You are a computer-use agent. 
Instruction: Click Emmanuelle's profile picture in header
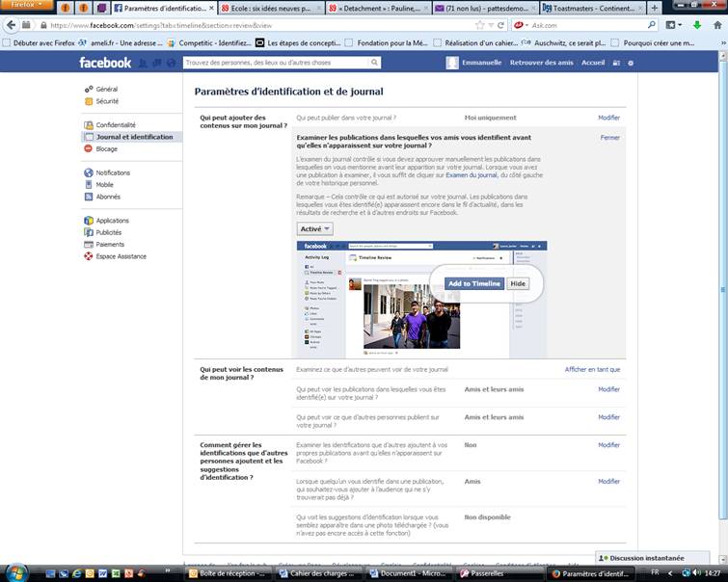coord(452,63)
